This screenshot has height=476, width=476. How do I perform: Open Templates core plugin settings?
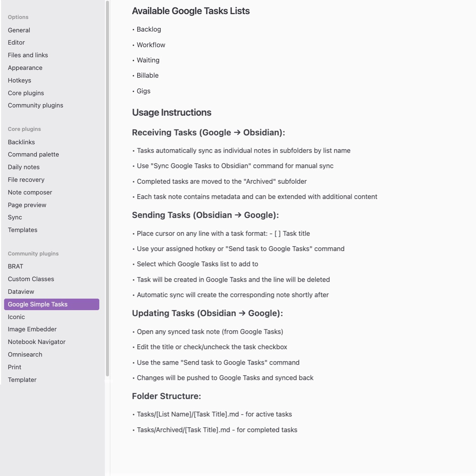point(22,230)
